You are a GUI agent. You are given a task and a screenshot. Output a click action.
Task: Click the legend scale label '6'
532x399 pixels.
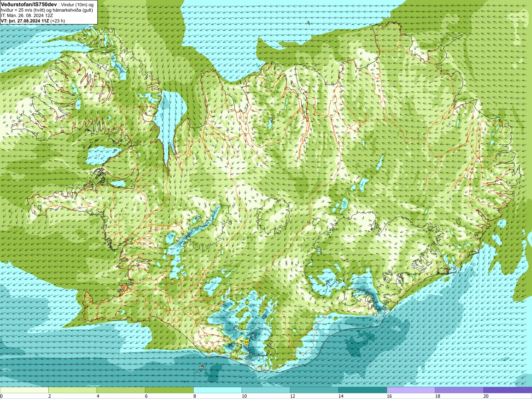146,396
